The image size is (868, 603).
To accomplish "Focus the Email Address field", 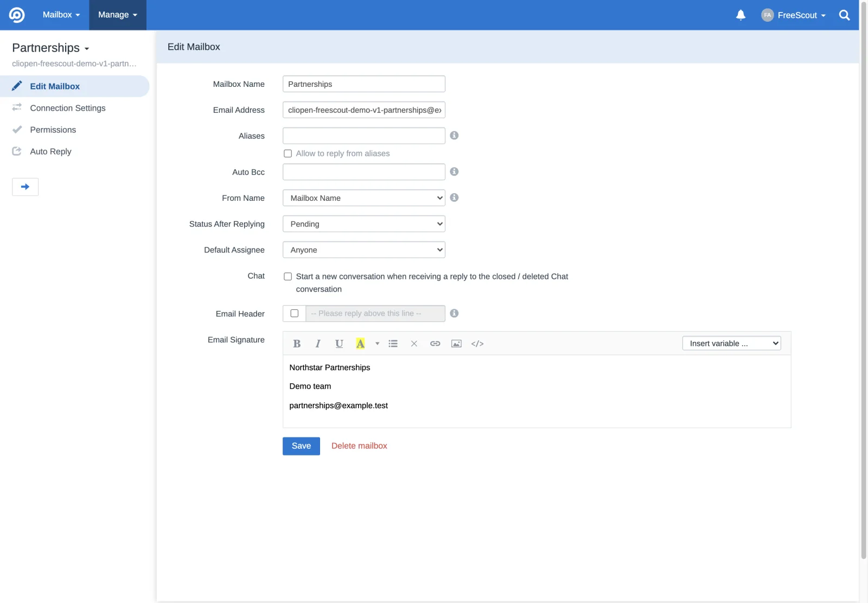I will 364,110.
